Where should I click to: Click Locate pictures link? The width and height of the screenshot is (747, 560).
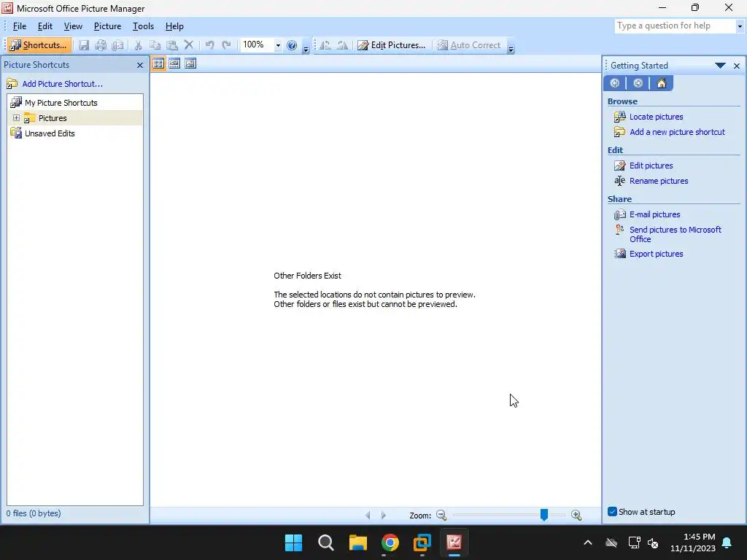[x=656, y=117]
